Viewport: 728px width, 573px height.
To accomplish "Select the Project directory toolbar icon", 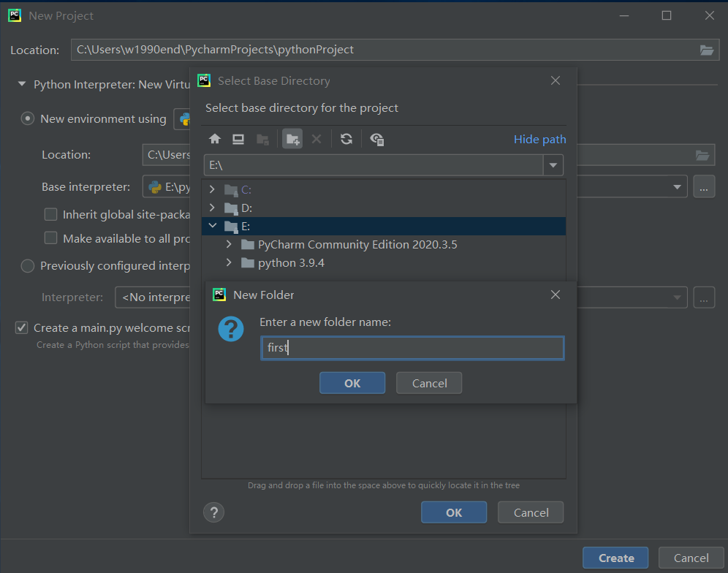I will point(263,140).
